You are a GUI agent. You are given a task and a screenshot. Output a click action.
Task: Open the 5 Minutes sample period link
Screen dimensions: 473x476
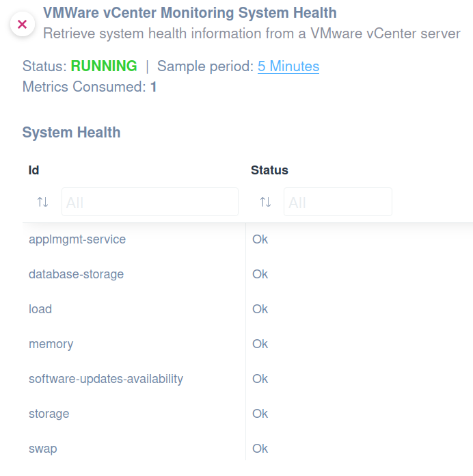(288, 66)
